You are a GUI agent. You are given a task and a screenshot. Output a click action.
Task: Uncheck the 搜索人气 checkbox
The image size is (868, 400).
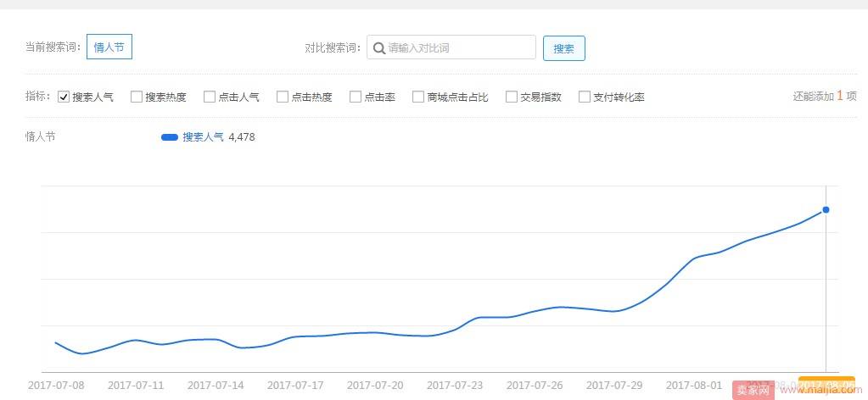coord(63,97)
